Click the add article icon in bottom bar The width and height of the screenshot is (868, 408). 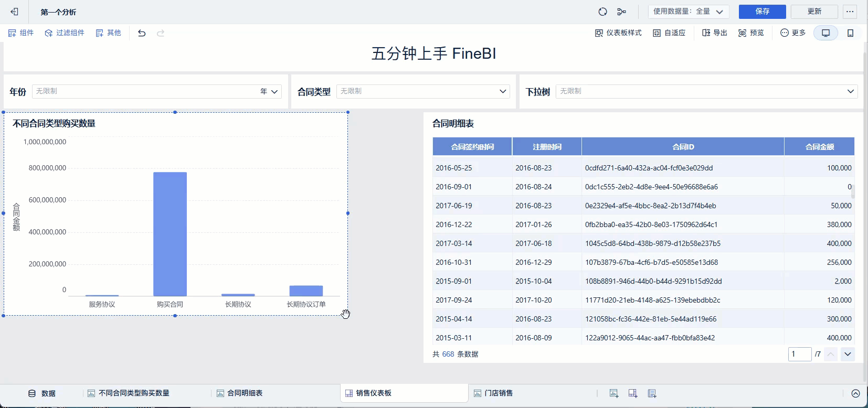tap(652, 393)
